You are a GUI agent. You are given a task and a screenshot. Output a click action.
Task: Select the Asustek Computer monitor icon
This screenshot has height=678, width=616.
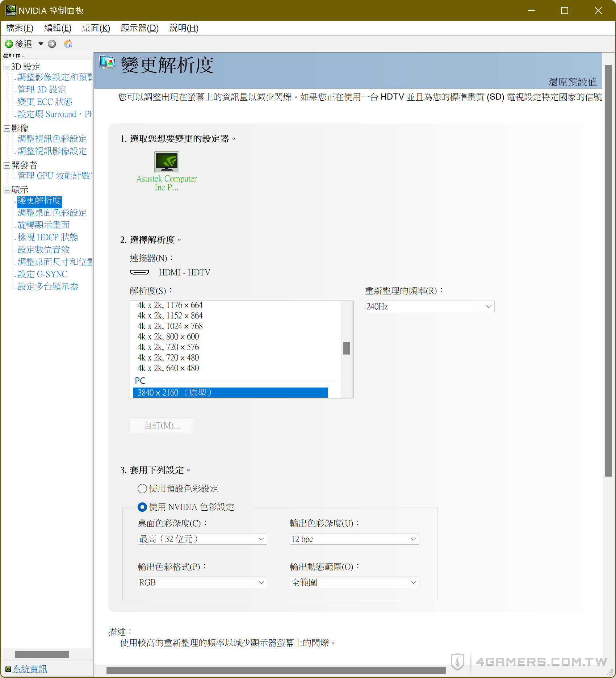coord(167,162)
